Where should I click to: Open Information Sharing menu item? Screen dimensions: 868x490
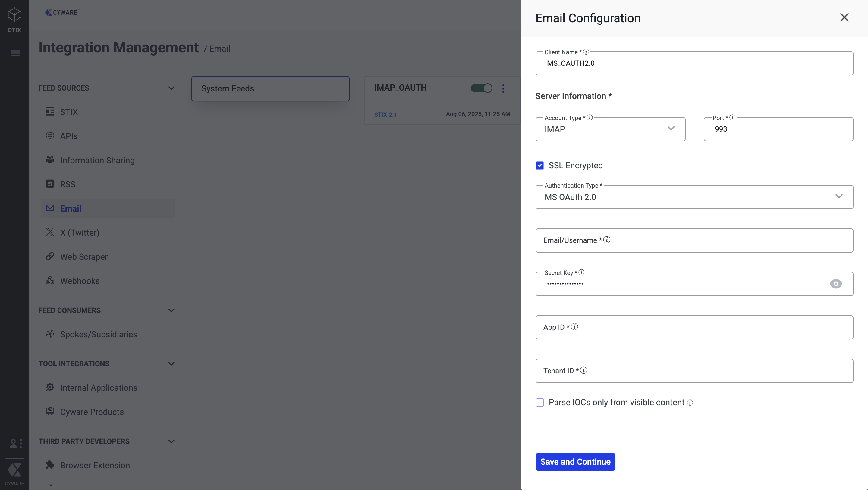click(97, 160)
